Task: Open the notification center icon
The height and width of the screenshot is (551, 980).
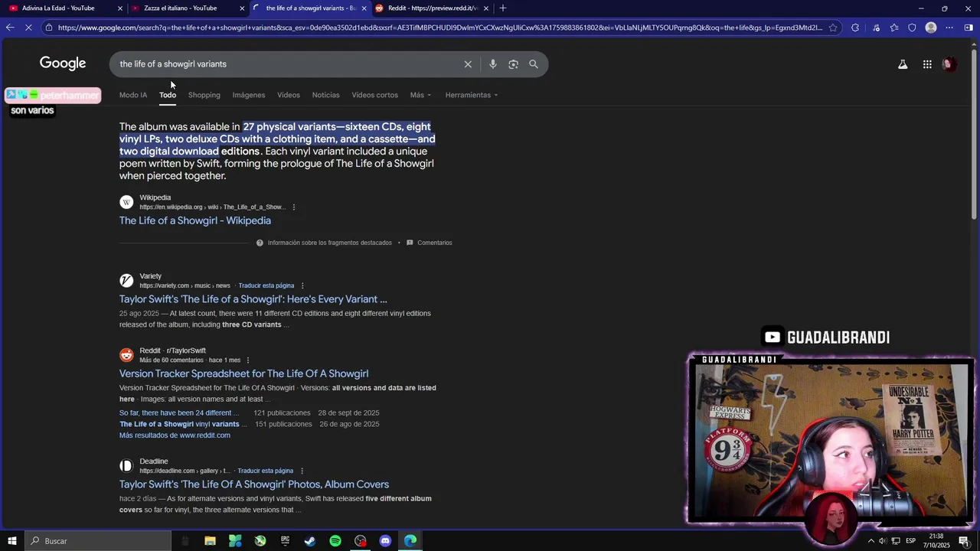Action: tap(964, 541)
